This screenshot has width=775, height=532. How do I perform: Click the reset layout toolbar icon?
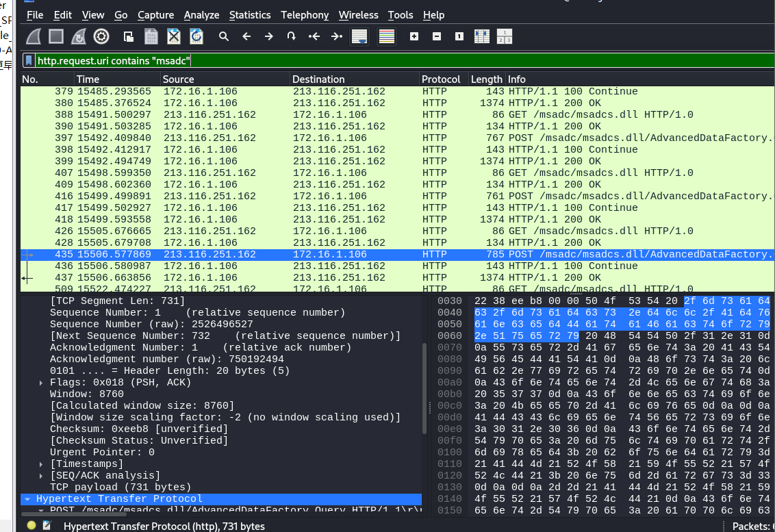pyautogui.click(x=504, y=36)
